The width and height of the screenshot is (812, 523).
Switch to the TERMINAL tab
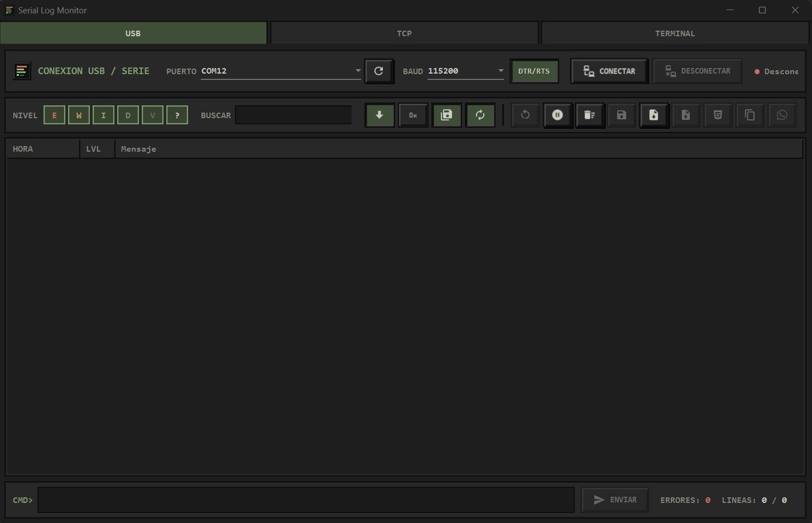(675, 33)
